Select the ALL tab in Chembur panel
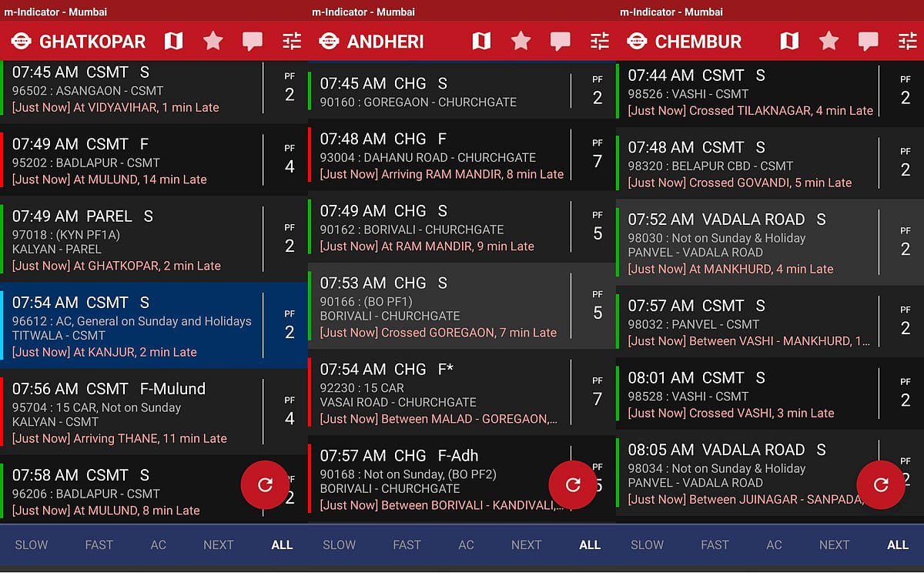This screenshot has width=924, height=573. (898, 545)
